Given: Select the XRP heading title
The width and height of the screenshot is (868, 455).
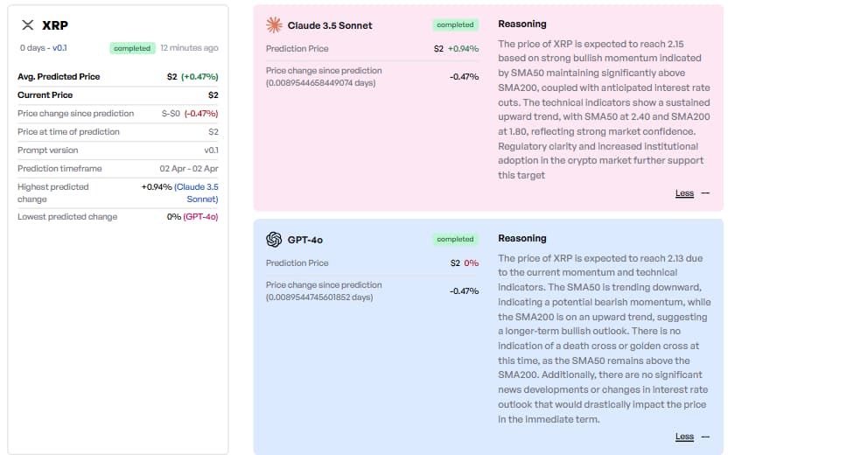Looking at the screenshot, I should 55,25.
